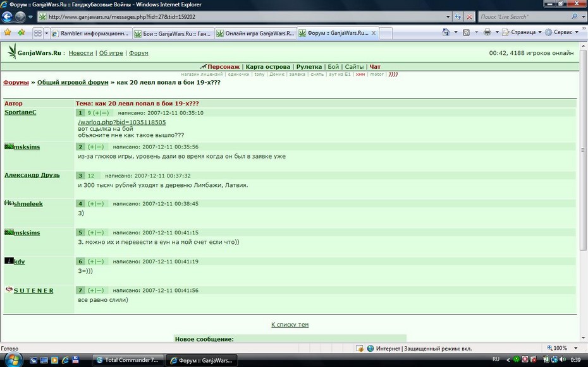Click the Internet Explorer quick launch icon
This screenshot has width=588, height=367.
(x=65, y=360)
